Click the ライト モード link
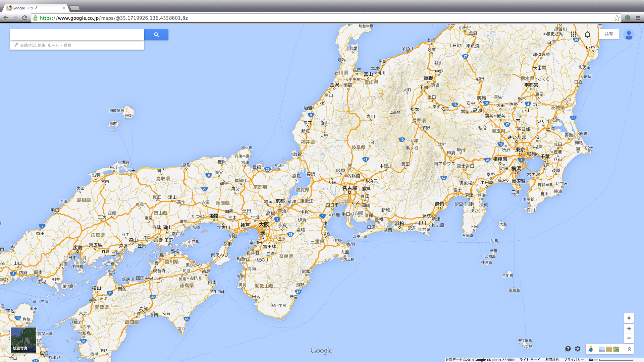This screenshot has width=644, height=362. [x=530, y=360]
